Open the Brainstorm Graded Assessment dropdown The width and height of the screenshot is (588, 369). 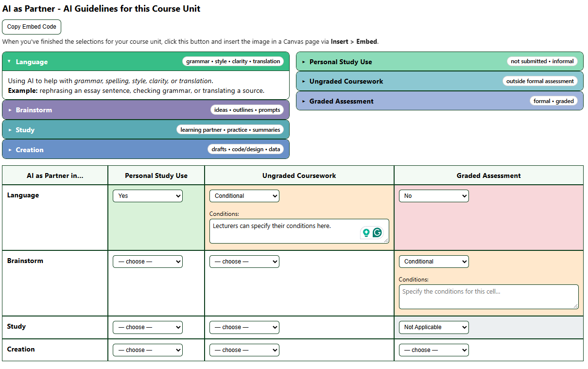(434, 262)
